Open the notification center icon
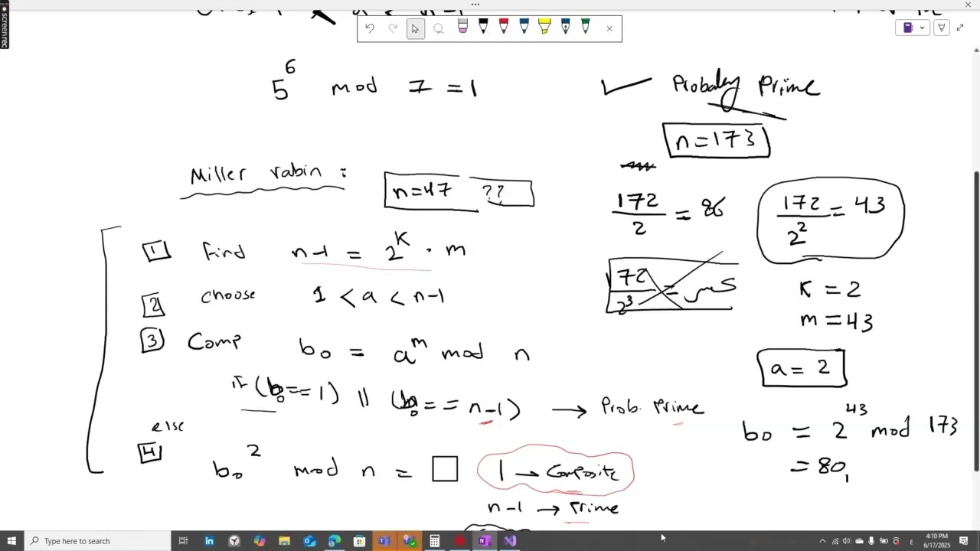980x551 pixels. click(x=964, y=541)
